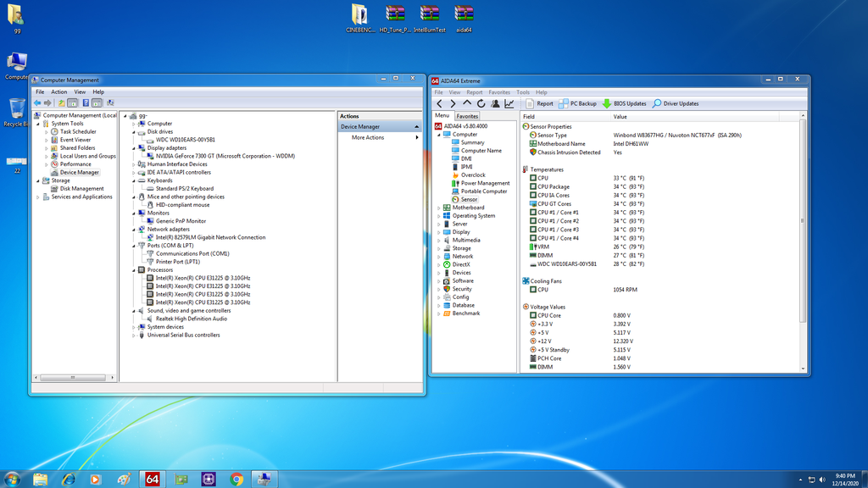Image resolution: width=868 pixels, height=488 pixels.
Task: Click More Actions in the Actions pane
Action: 368,137
